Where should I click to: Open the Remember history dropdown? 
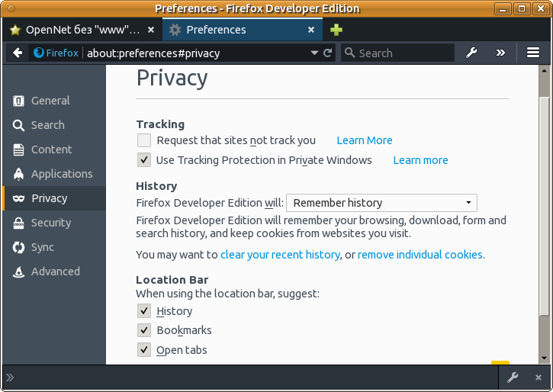(381, 203)
